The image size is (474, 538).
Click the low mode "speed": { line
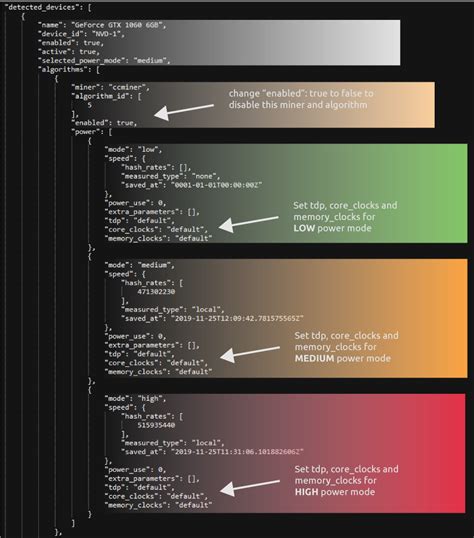[125, 159]
